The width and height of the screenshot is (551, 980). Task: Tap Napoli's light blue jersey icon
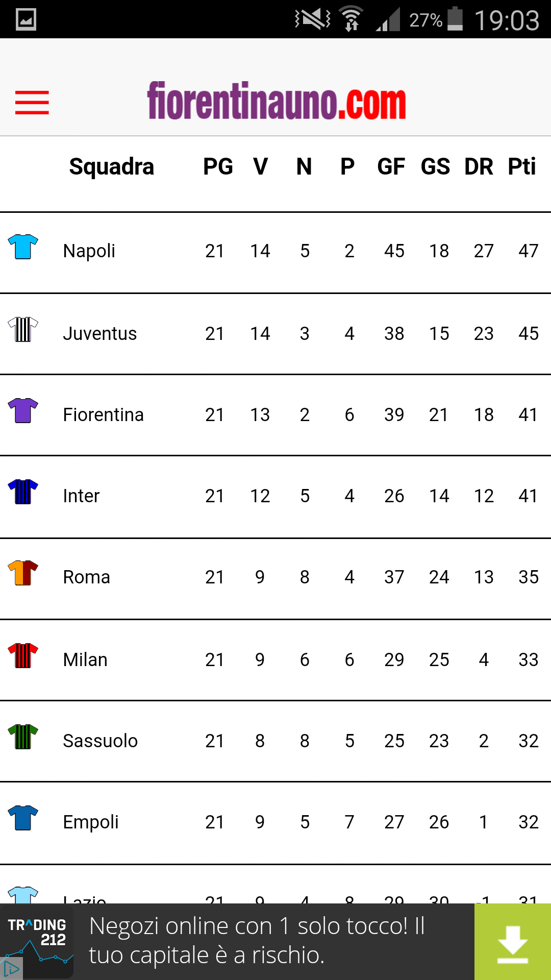23,247
